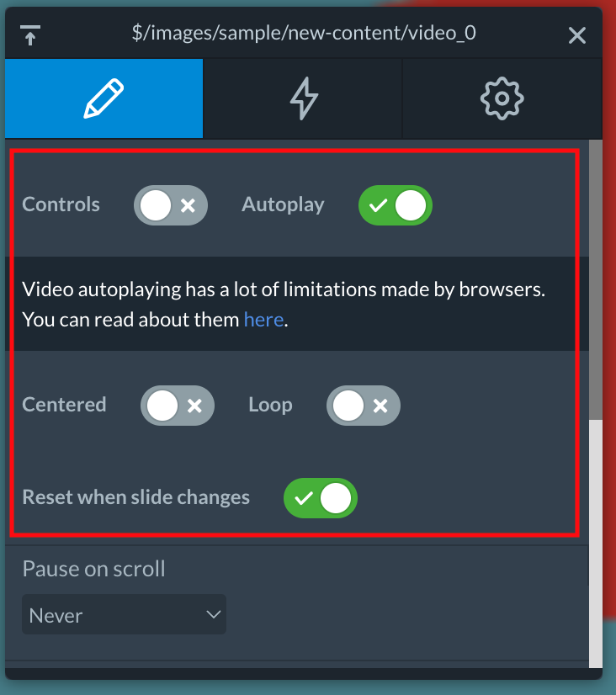Open the pencil edit tab
The image size is (616, 695).
tap(104, 98)
